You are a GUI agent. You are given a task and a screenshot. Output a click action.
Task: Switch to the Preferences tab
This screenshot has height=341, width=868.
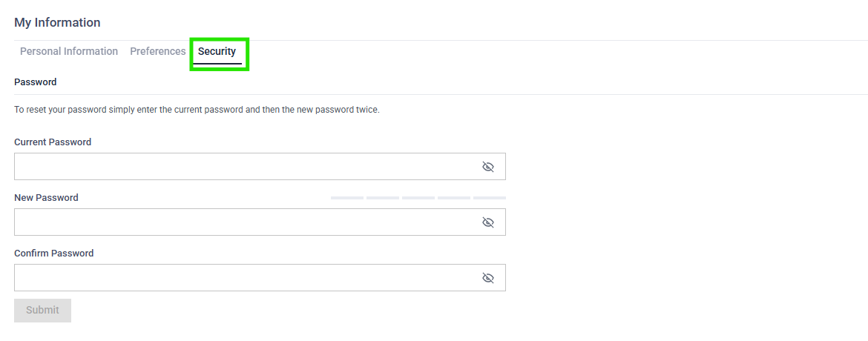pos(157,52)
